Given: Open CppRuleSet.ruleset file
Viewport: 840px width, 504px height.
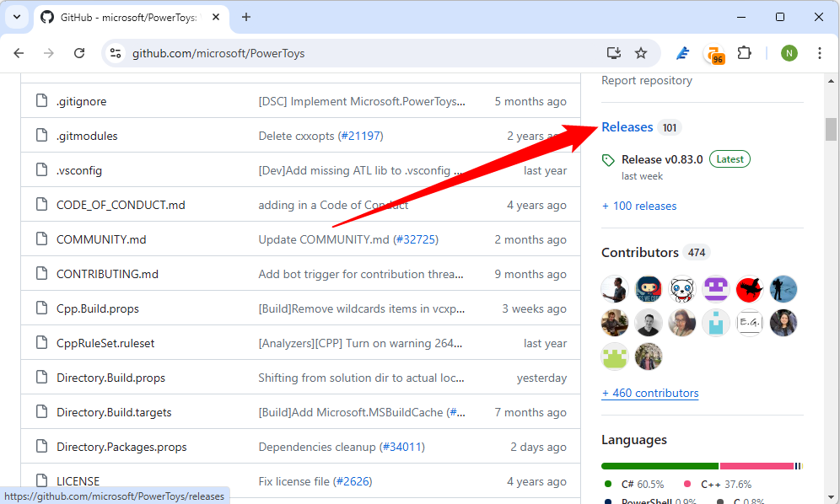Looking at the screenshot, I should [105, 343].
